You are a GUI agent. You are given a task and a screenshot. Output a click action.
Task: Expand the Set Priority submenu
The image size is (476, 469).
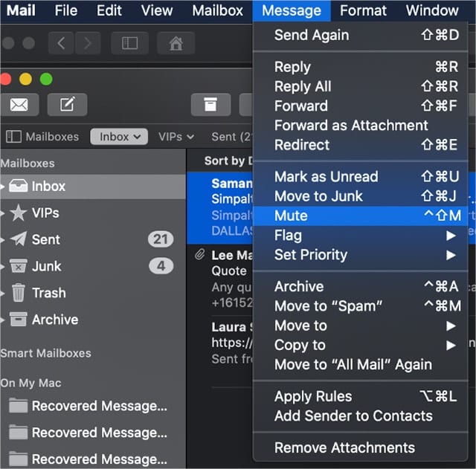click(x=364, y=255)
